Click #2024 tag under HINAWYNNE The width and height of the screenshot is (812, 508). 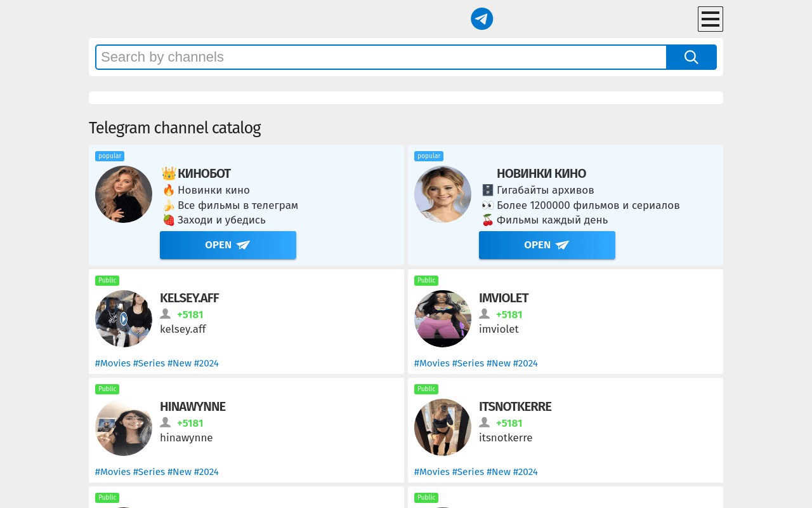pyautogui.click(x=206, y=472)
